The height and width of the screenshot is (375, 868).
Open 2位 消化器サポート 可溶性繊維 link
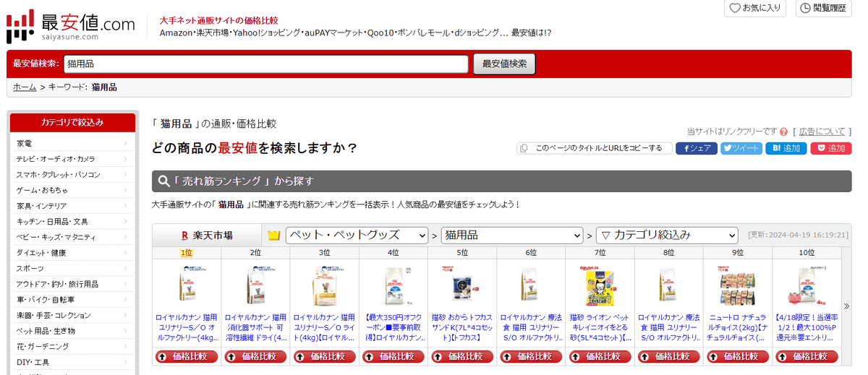pyautogui.click(x=255, y=327)
